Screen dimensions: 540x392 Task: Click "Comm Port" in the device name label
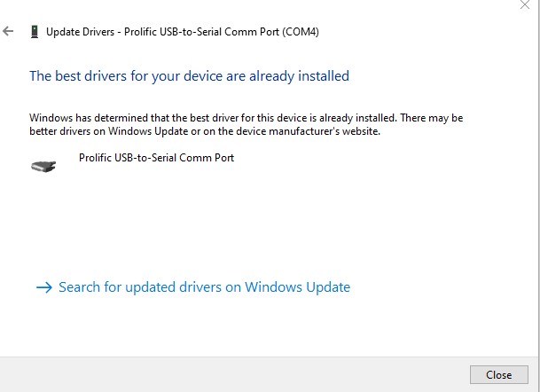(x=207, y=158)
